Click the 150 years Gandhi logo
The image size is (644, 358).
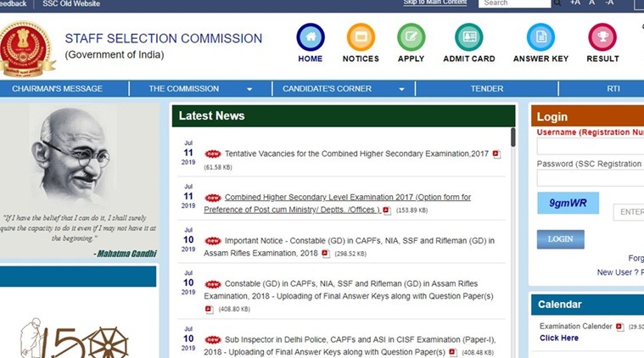click(x=74, y=338)
